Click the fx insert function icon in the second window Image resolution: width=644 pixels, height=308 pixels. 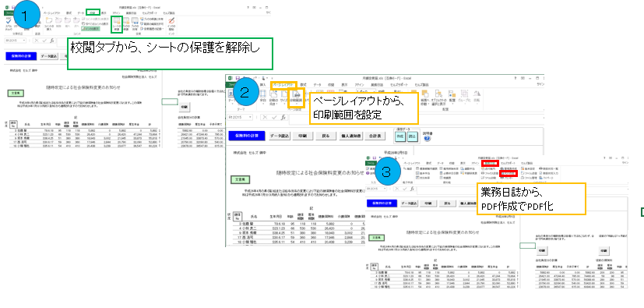[x=283, y=118]
